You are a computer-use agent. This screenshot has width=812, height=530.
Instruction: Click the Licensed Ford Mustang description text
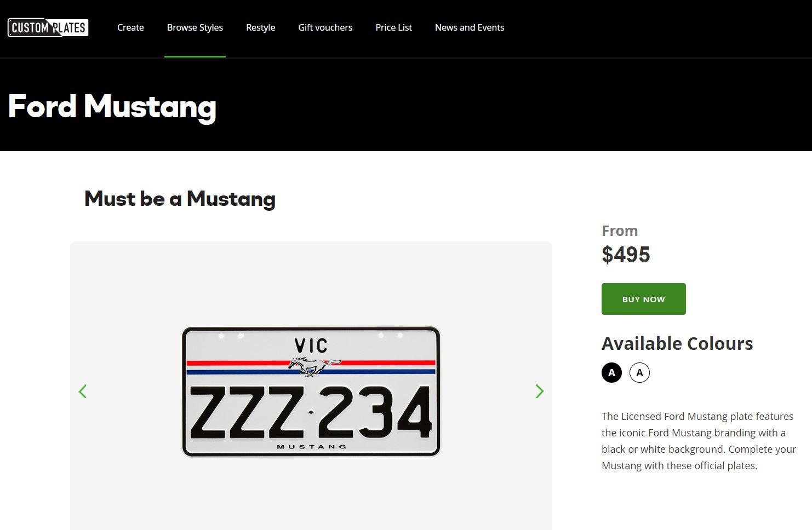pyautogui.click(x=699, y=441)
